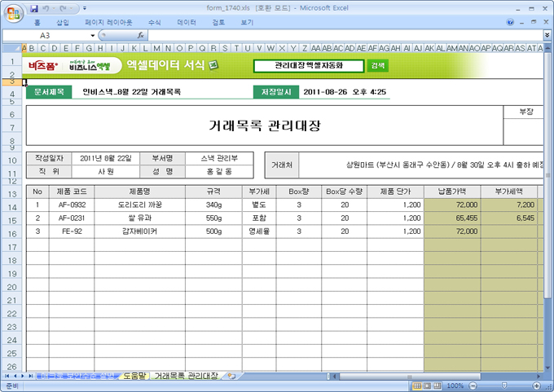554x392 pixels.
Task: Select row header 20
Action: [x=12, y=287]
